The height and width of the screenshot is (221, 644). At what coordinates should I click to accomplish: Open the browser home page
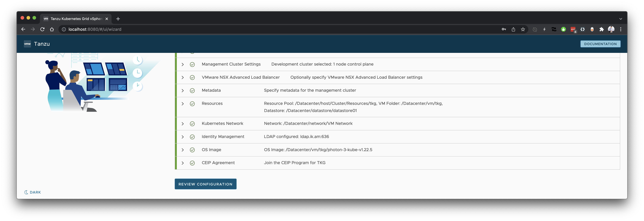point(52,29)
